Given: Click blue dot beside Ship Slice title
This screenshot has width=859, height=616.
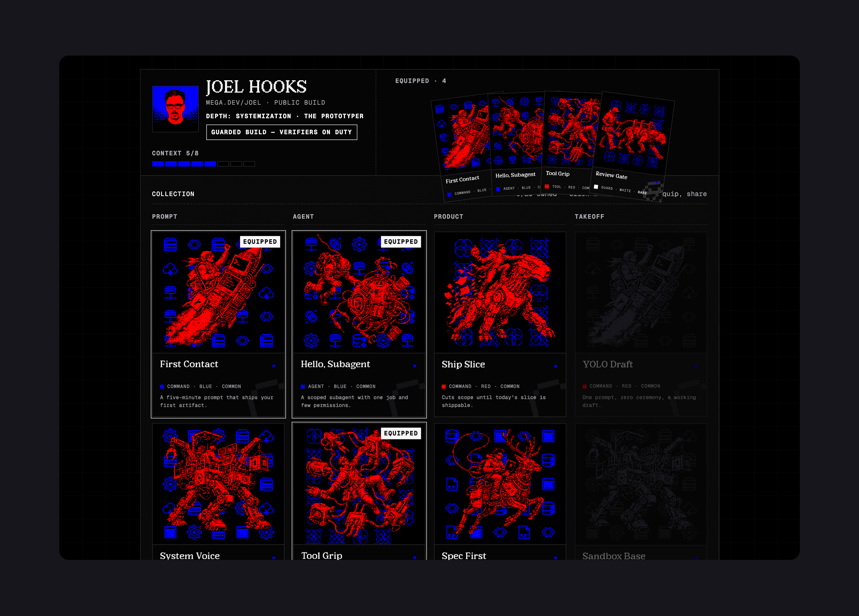Looking at the screenshot, I should [x=556, y=366].
